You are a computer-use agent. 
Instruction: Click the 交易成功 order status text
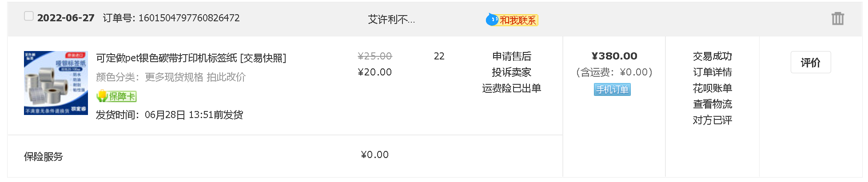[x=712, y=56]
